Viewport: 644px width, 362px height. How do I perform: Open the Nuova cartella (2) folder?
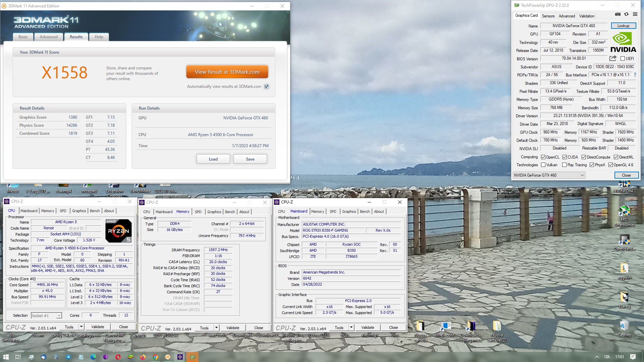[497, 331]
